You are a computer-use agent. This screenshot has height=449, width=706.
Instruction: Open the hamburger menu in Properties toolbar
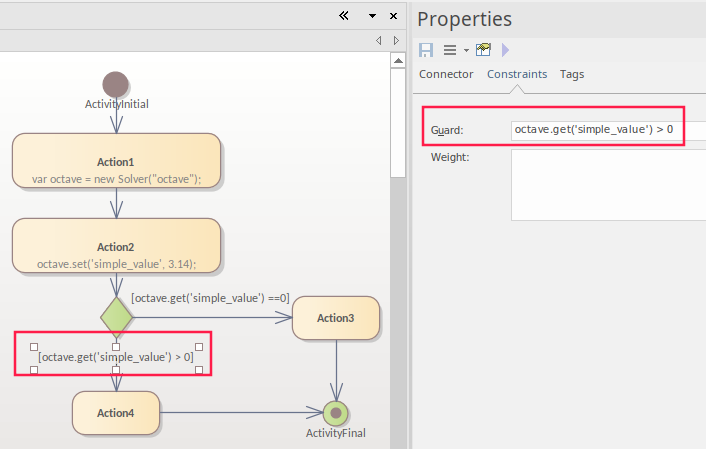tap(450, 50)
